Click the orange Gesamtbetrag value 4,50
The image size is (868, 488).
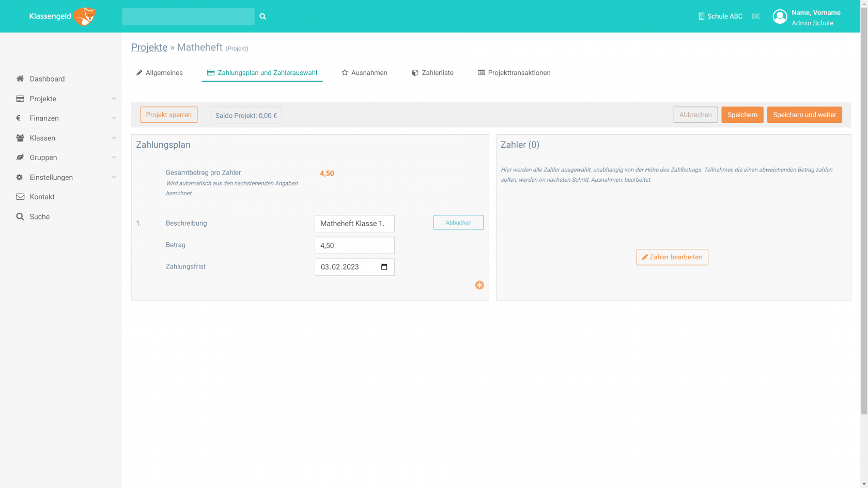pos(327,174)
